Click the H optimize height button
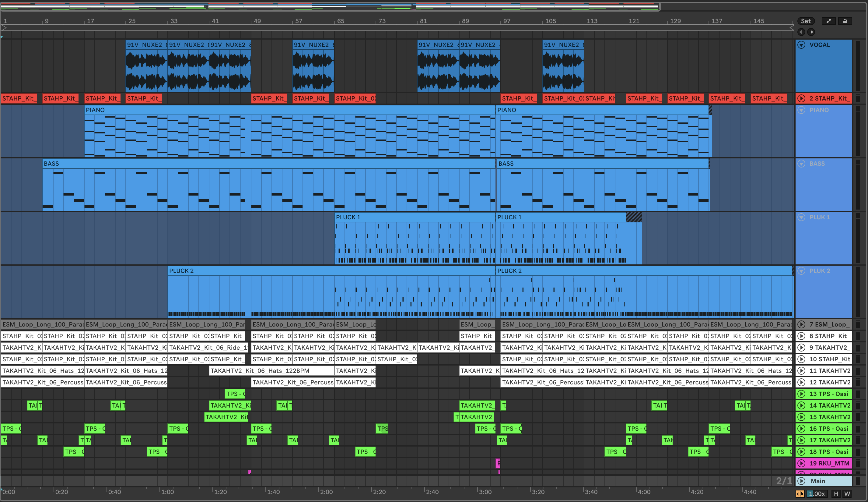868x502 pixels. coord(836,494)
